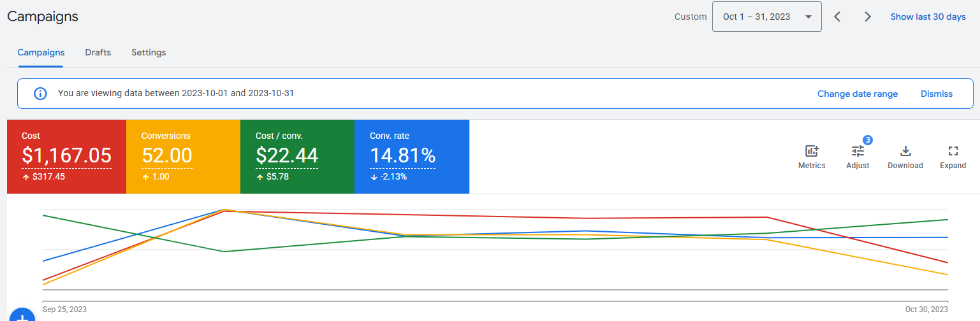Open the Adjust sliders icon
The image size is (980, 321).
[x=858, y=151]
